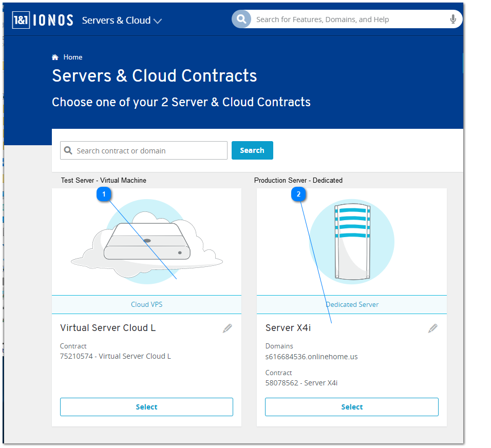This screenshot has width=491, height=448.
Task: Click contract number 75210574 - Virtual Server Cloud L
Action: click(115, 356)
